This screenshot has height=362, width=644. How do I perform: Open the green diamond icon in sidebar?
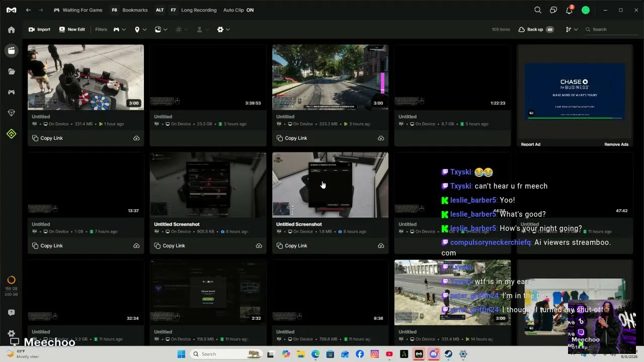point(12,134)
